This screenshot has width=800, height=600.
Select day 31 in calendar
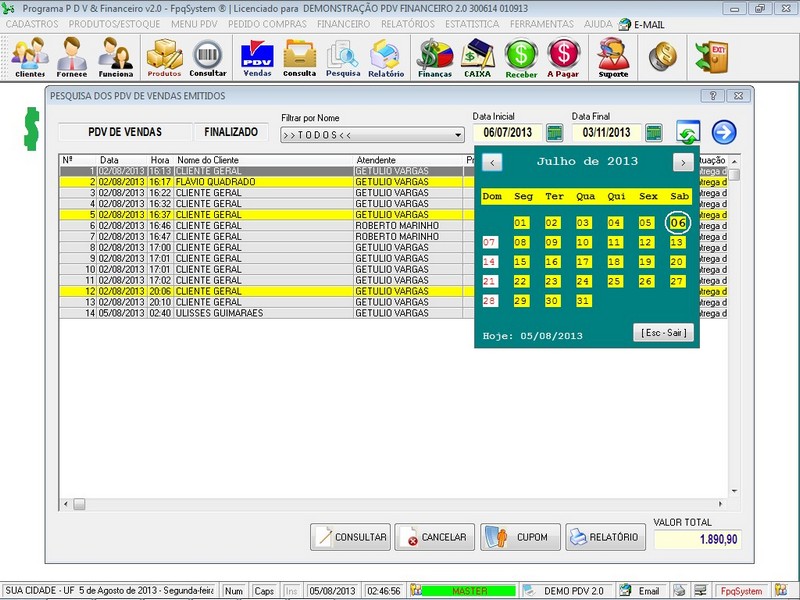pos(583,301)
